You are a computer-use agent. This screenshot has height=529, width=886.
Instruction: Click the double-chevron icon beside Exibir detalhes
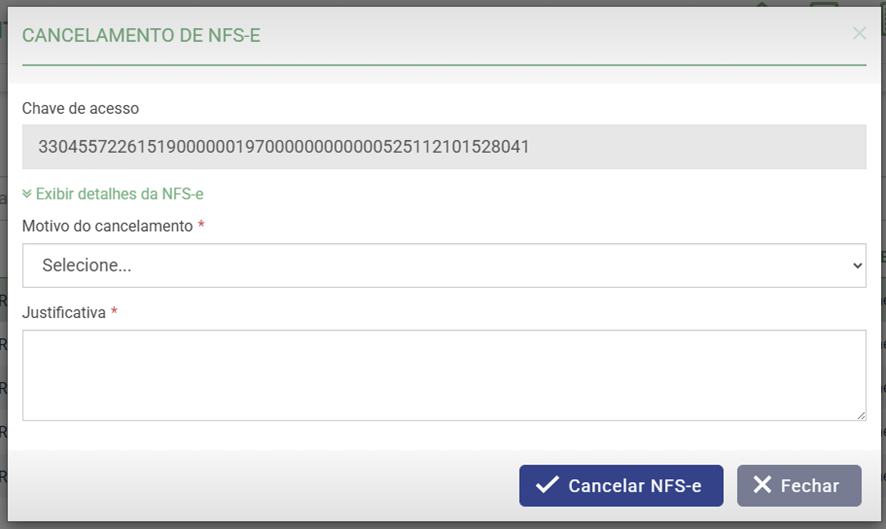click(x=27, y=194)
